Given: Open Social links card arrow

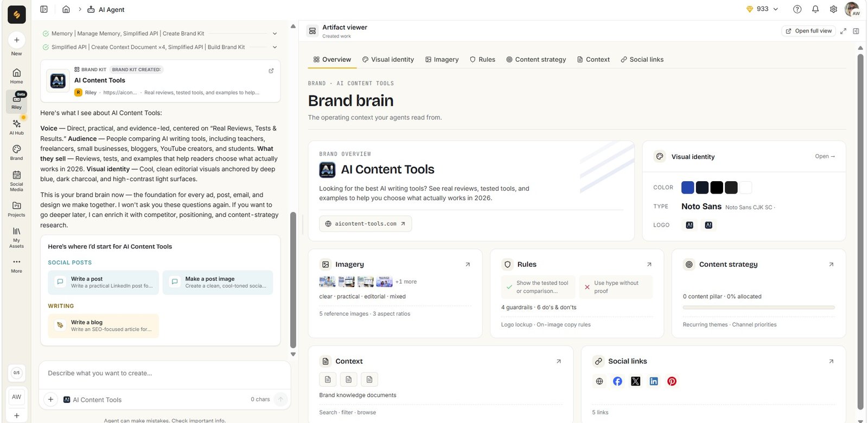Looking at the screenshot, I should point(831,361).
